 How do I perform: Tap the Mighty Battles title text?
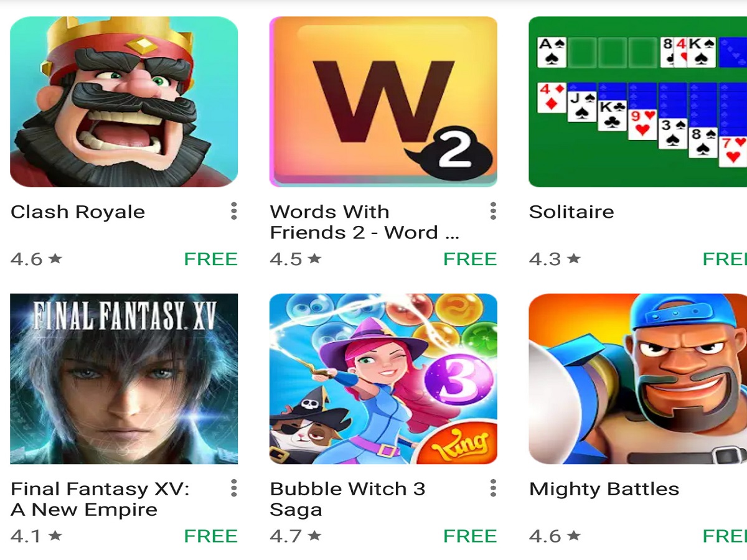coord(604,490)
